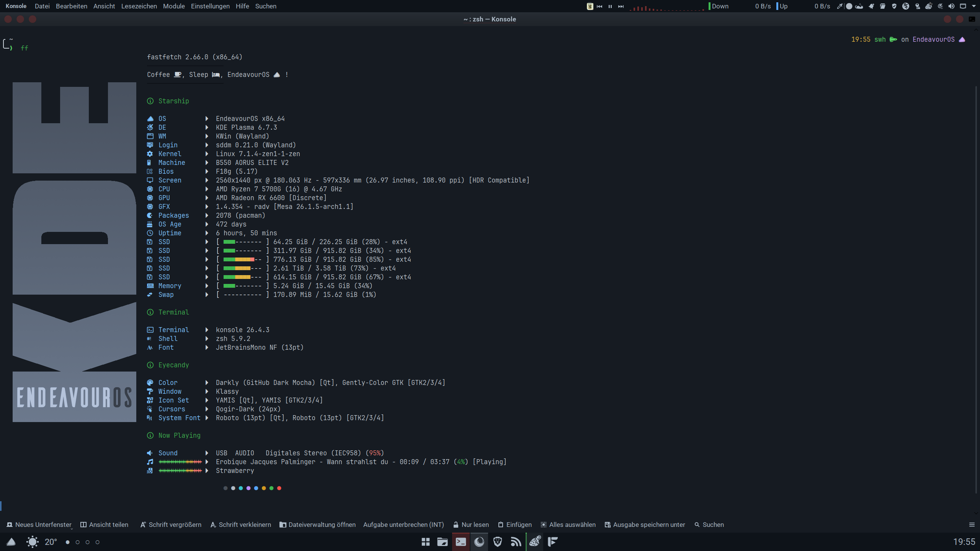The image size is (980, 551).
Task: Click Schrift verkleinern to shrink font
Action: (x=241, y=525)
